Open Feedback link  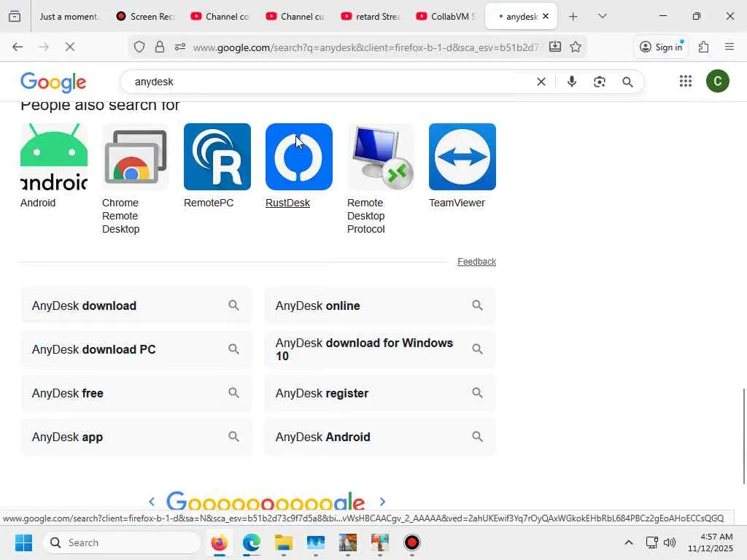tap(476, 262)
